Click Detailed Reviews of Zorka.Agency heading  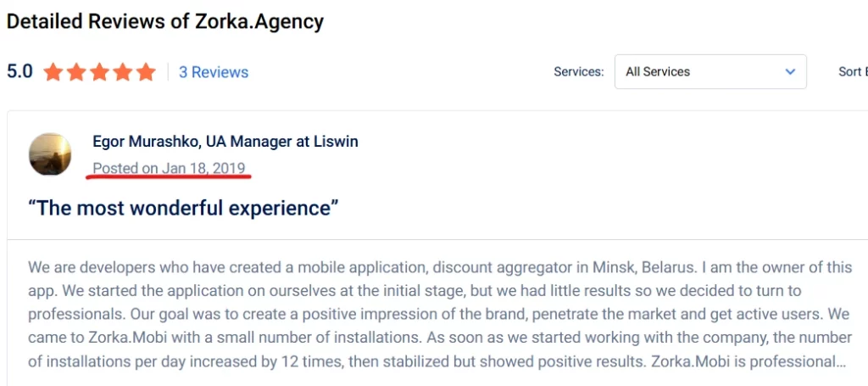tap(165, 21)
